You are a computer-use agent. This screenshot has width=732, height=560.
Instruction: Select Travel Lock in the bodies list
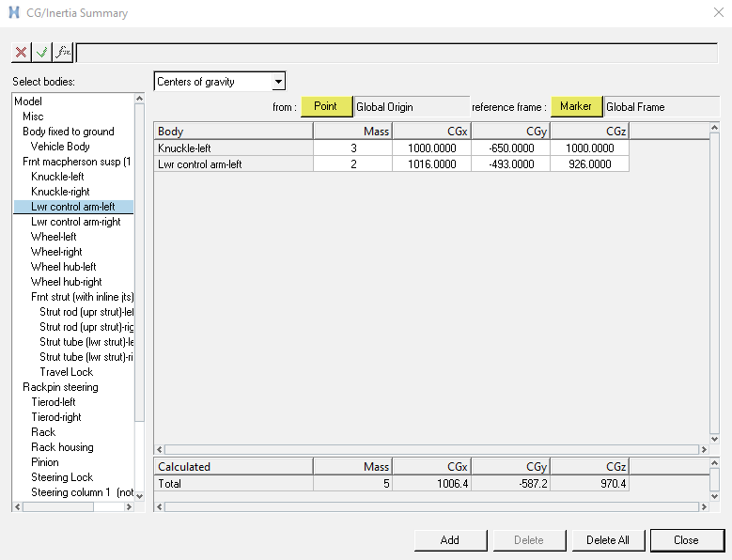pos(66,372)
